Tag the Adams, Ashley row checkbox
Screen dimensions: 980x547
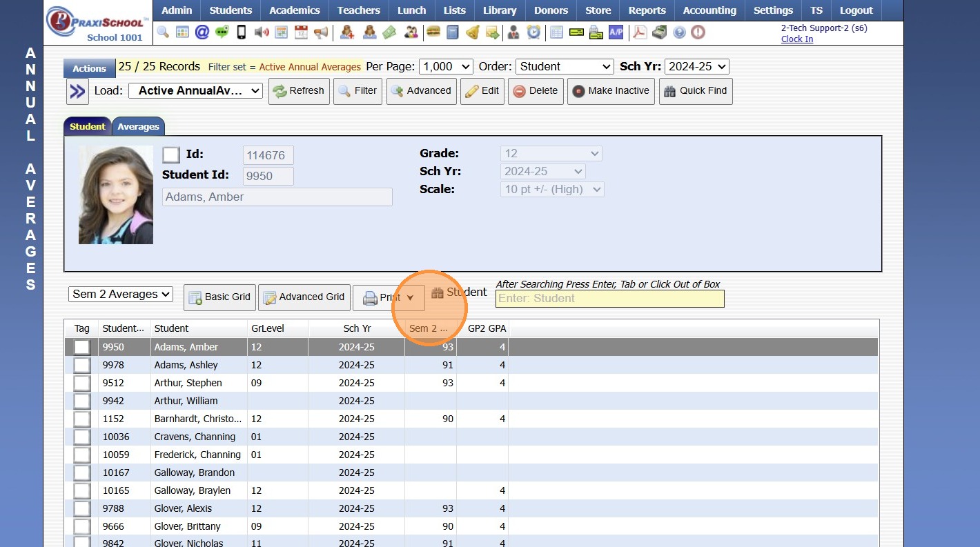click(x=82, y=365)
